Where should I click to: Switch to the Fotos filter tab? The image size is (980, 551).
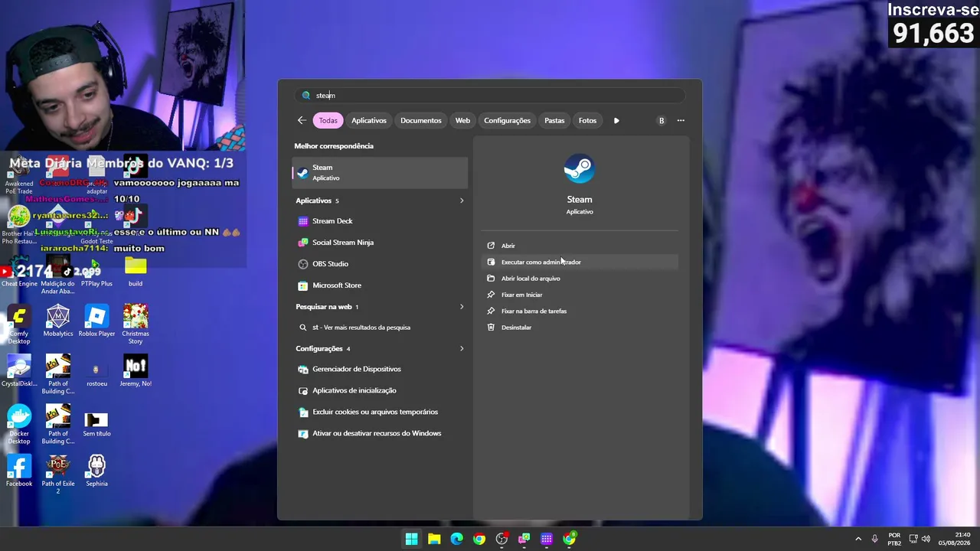point(587,120)
